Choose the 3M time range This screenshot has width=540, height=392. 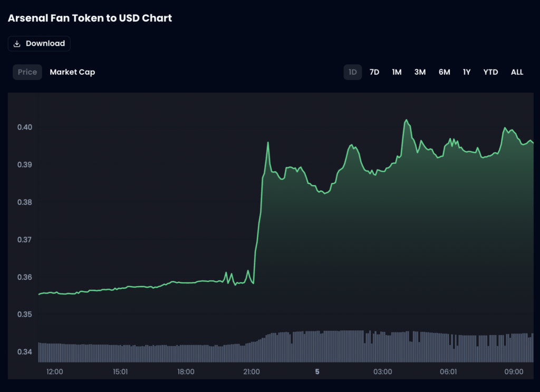(420, 72)
